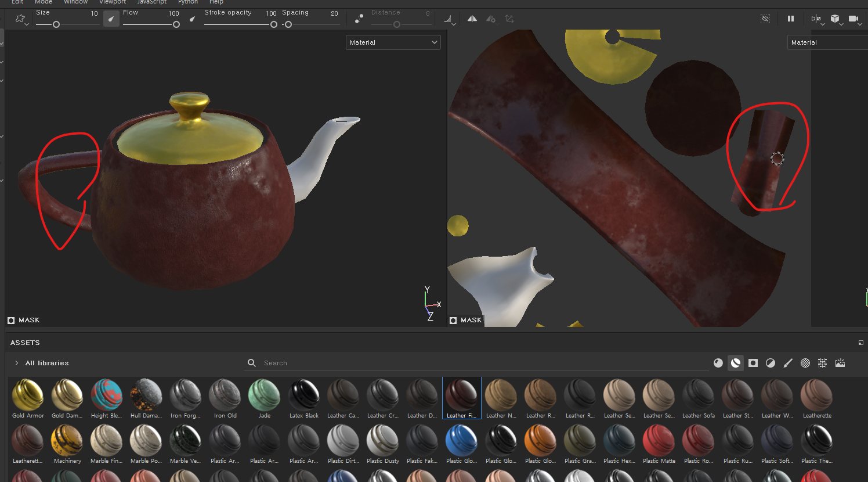Pause the engine computation
The width and height of the screenshot is (868, 482).
(x=790, y=19)
